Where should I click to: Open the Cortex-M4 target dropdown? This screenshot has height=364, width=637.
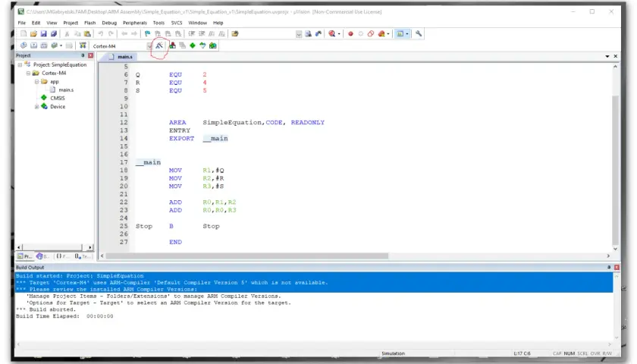[149, 46]
